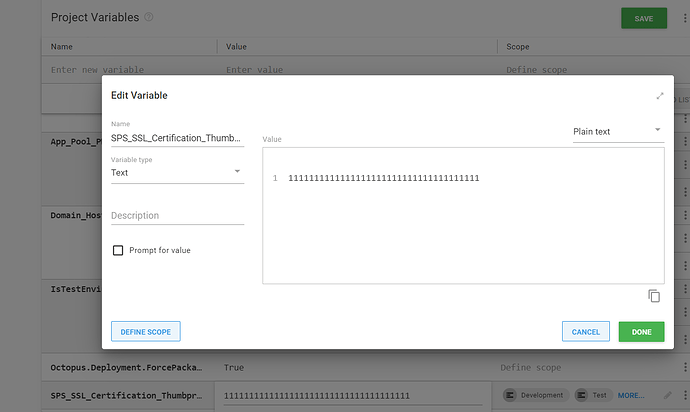Click the copy value to clipboard icon

[x=654, y=296]
